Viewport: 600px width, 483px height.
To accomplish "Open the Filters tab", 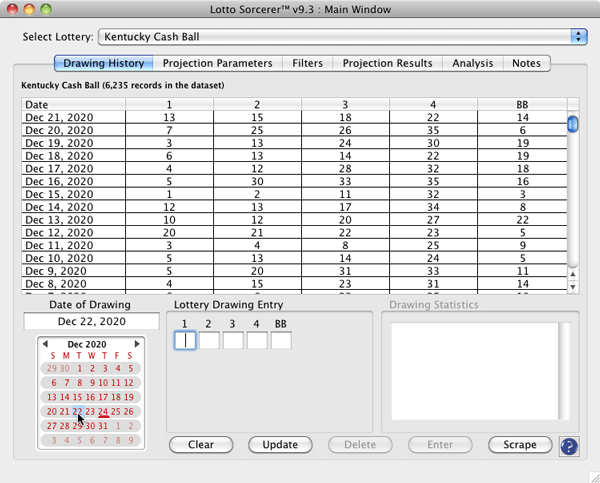I will tap(307, 63).
